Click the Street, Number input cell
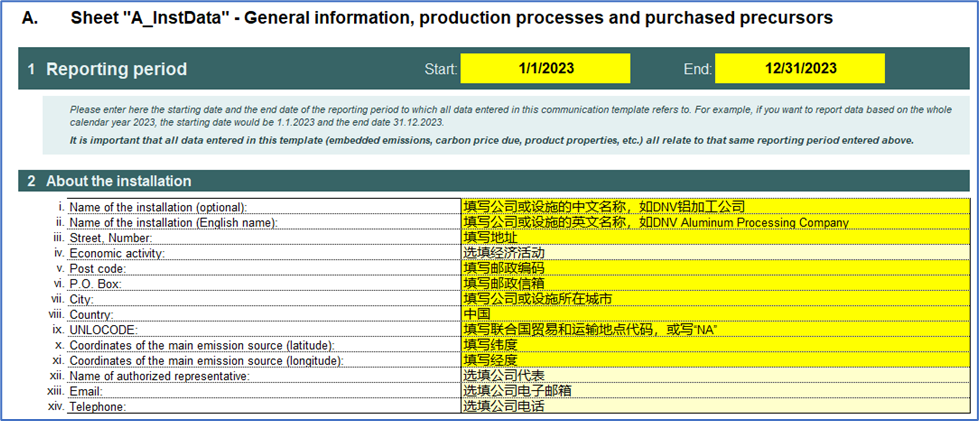979x421 pixels. [x=714, y=238]
